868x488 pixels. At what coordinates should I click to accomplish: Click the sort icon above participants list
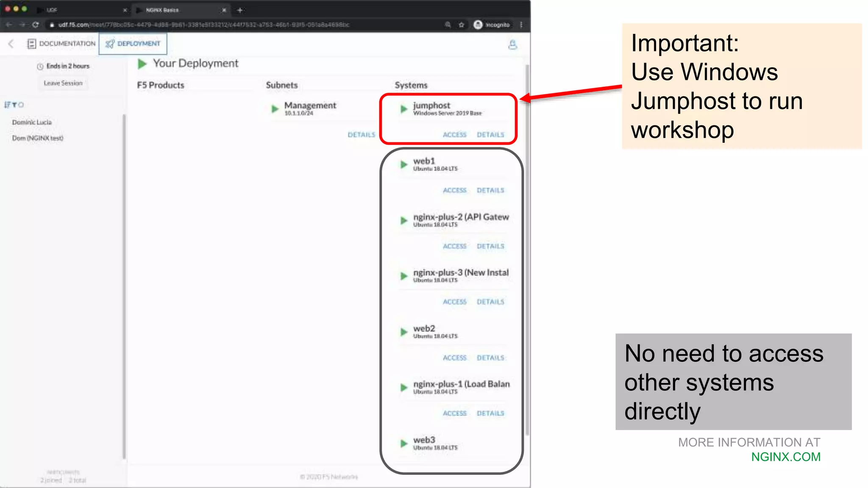coord(7,105)
